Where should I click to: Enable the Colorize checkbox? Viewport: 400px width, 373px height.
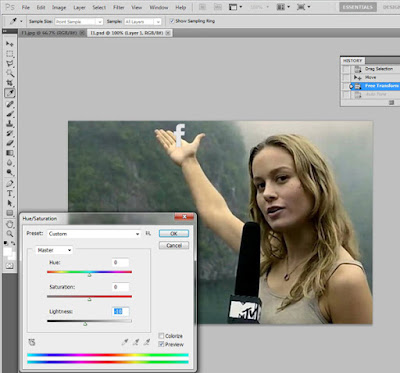161,336
